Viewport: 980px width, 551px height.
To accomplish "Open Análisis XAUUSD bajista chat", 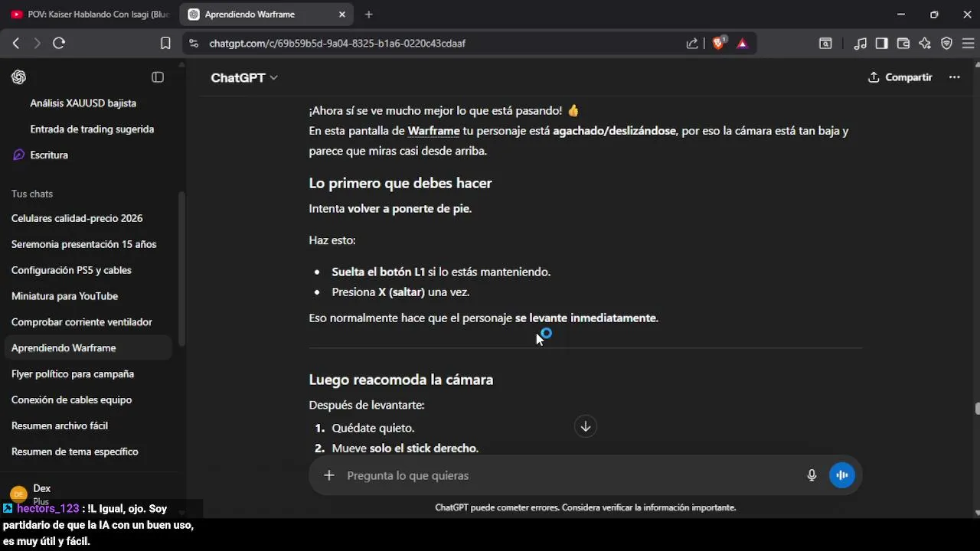I will [x=83, y=103].
